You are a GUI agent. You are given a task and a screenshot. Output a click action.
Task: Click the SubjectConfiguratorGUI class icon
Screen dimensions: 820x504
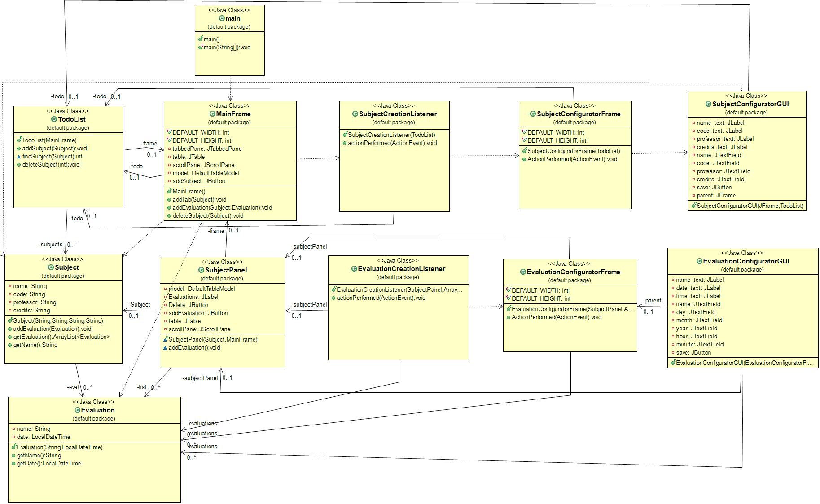click(x=708, y=104)
